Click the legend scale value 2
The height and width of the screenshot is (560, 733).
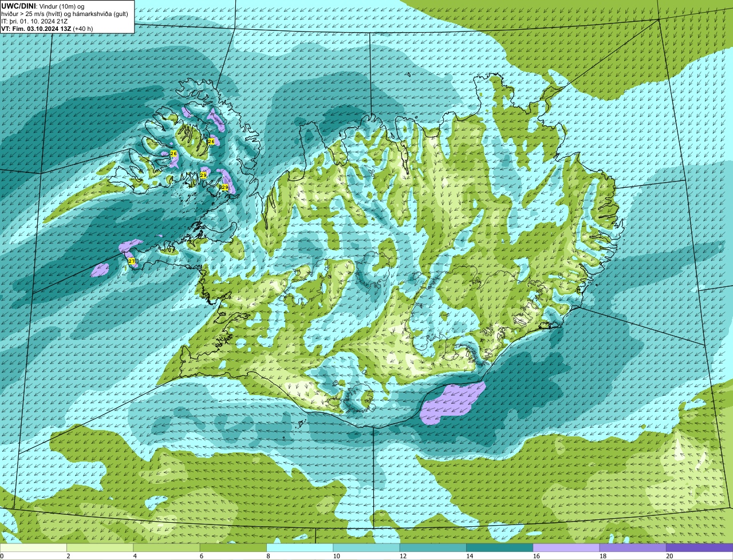pos(68,556)
